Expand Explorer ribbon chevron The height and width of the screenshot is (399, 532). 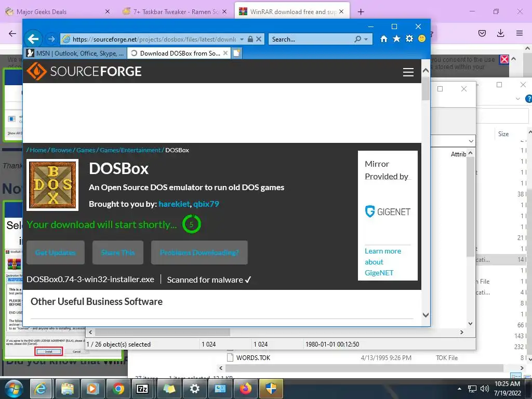point(518,99)
